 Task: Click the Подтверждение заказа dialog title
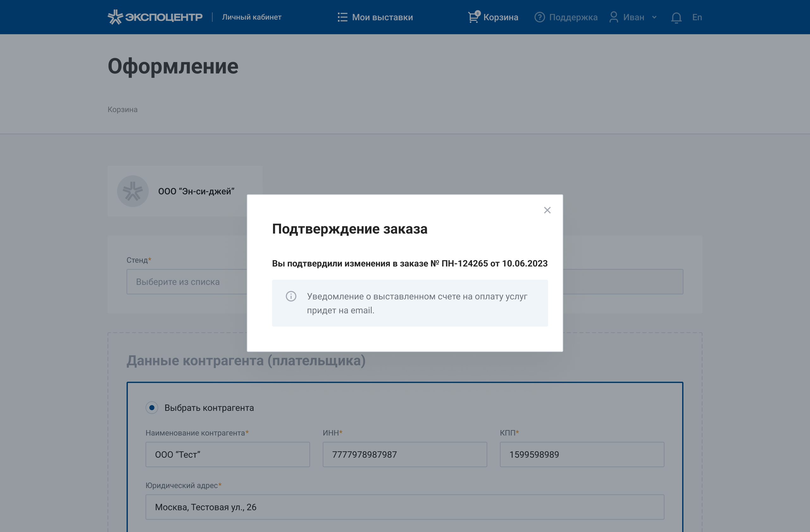coord(350,229)
